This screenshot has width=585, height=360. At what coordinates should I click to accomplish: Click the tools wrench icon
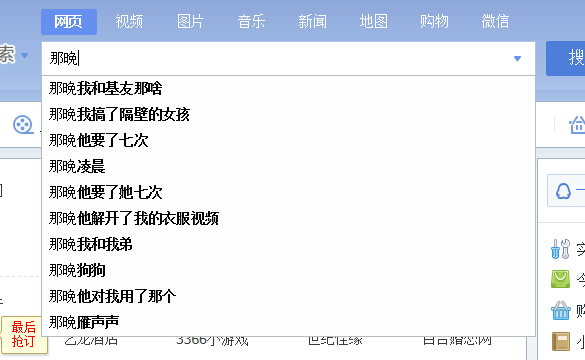(560, 249)
